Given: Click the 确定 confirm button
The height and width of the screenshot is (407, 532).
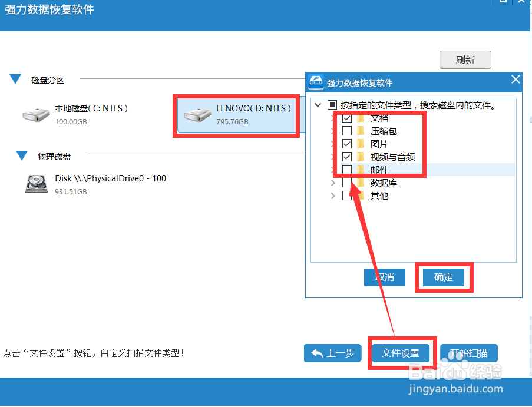Looking at the screenshot, I should tap(444, 277).
